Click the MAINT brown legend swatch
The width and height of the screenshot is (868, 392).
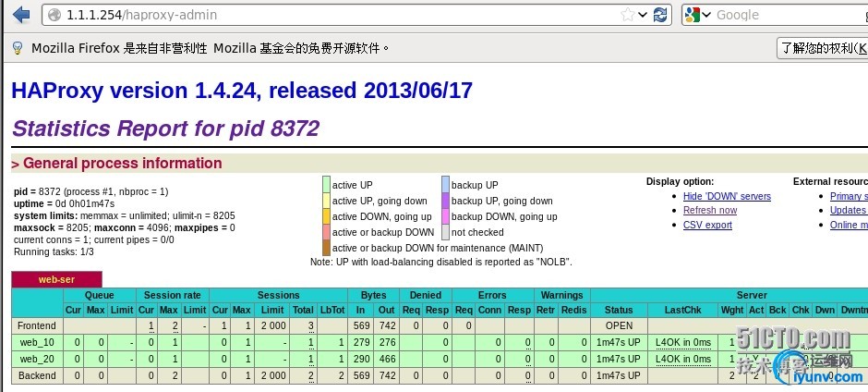click(x=327, y=248)
